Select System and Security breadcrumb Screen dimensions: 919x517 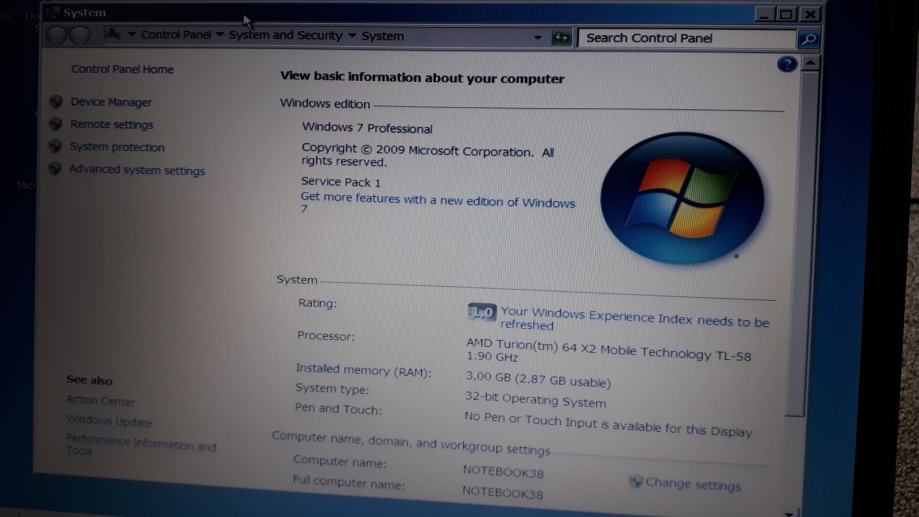[285, 35]
